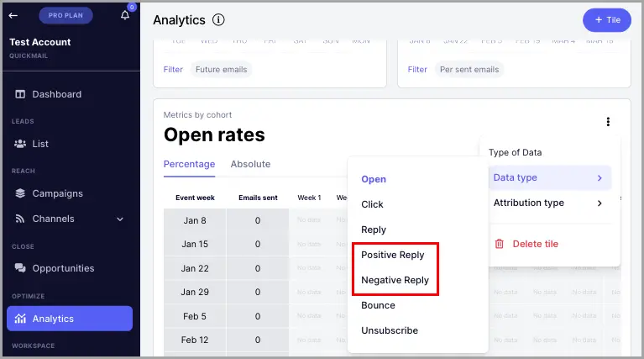Screen dimensions: 644x359
Task: Click the Opportunities chat icon
Action: [x=20, y=268]
